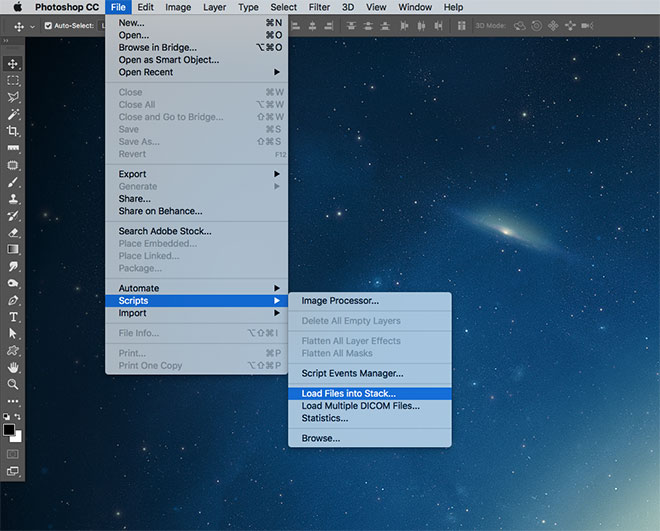Choose Script Events Manager...
The height and width of the screenshot is (531, 660).
point(370,373)
